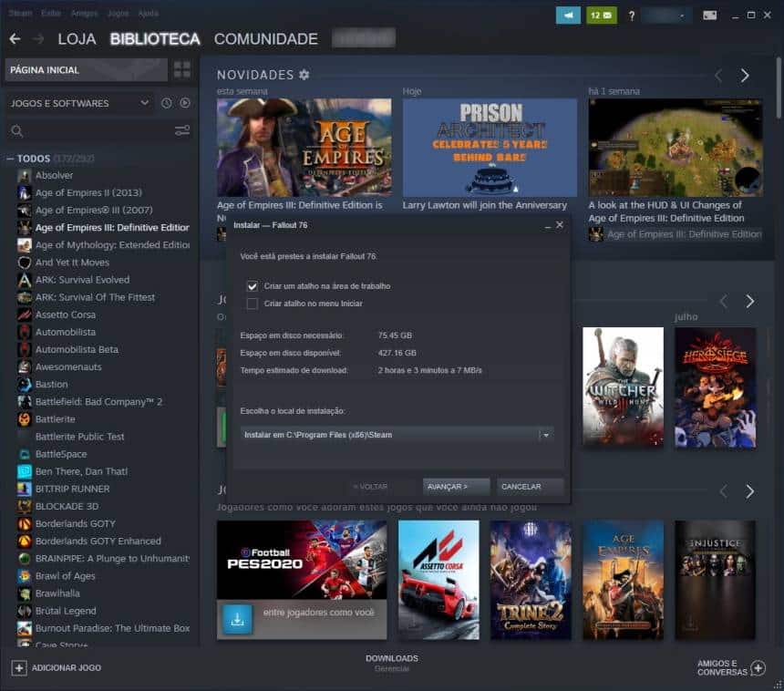Open the help question mark icon
The height and width of the screenshot is (691, 784).
pos(632,16)
